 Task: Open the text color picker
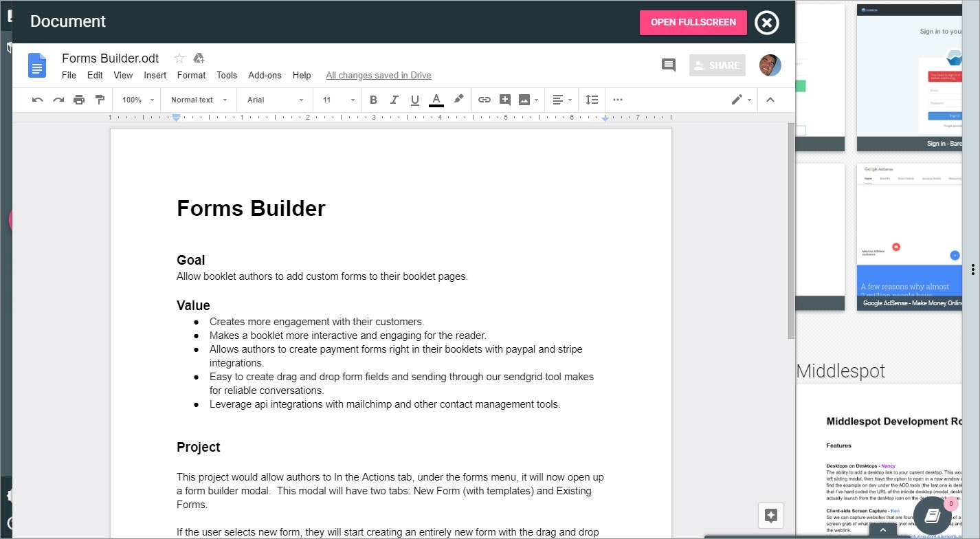pos(436,100)
